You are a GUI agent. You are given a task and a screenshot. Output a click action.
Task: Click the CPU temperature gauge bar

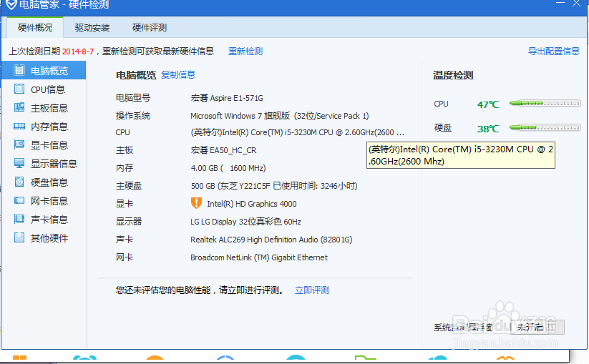click(x=545, y=103)
